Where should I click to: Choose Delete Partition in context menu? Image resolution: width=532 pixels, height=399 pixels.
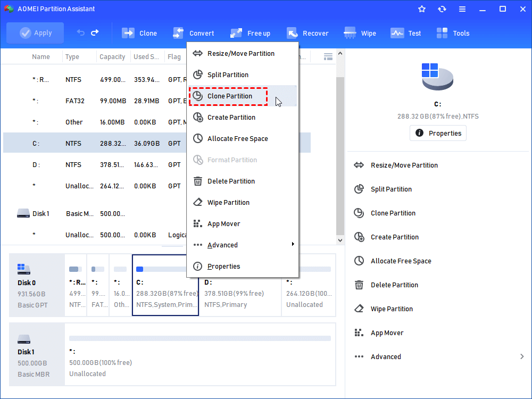243,181
